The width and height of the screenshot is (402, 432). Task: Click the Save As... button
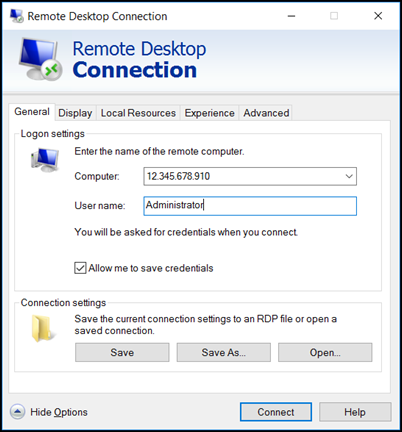[223, 352]
